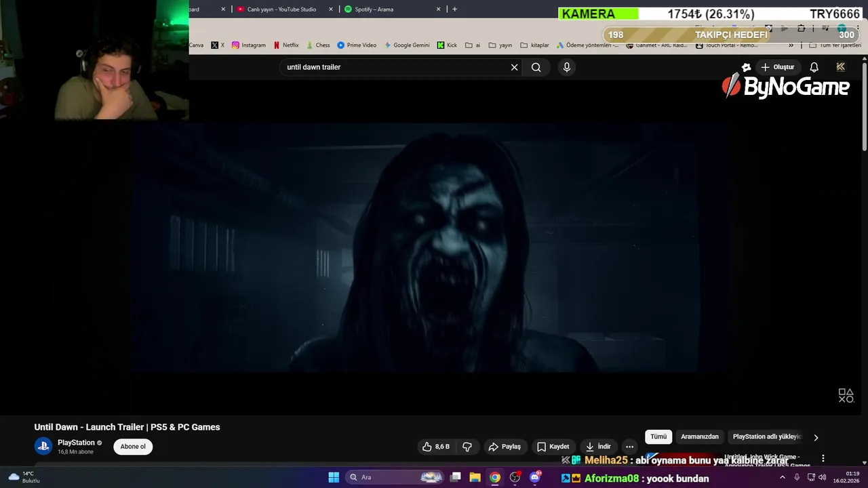Open Task View on the taskbar
868x488 pixels.
(456, 477)
